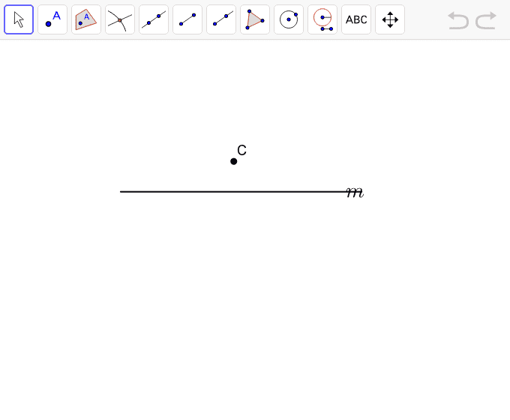The height and width of the screenshot is (420, 510).
Task: Select the Line through two points tool
Action: (x=154, y=19)
